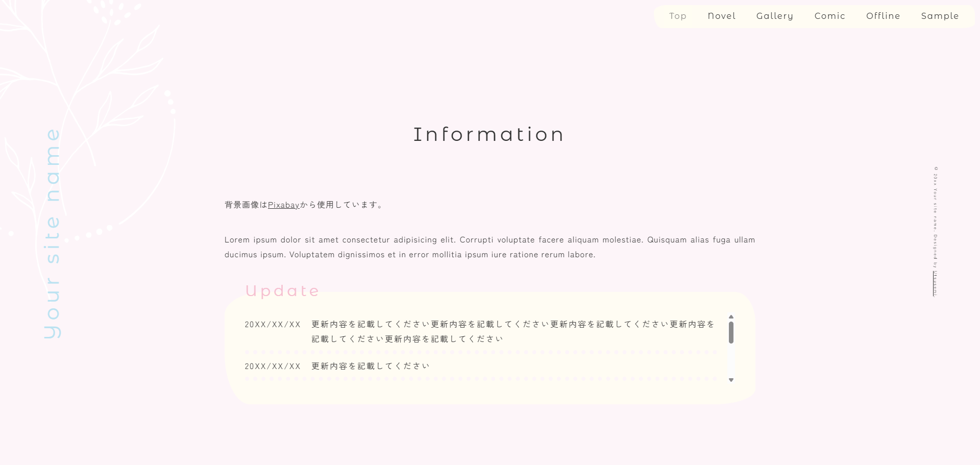Click the Information heading
This screenshot has height=465, width=980.
(x=488, y=135)
